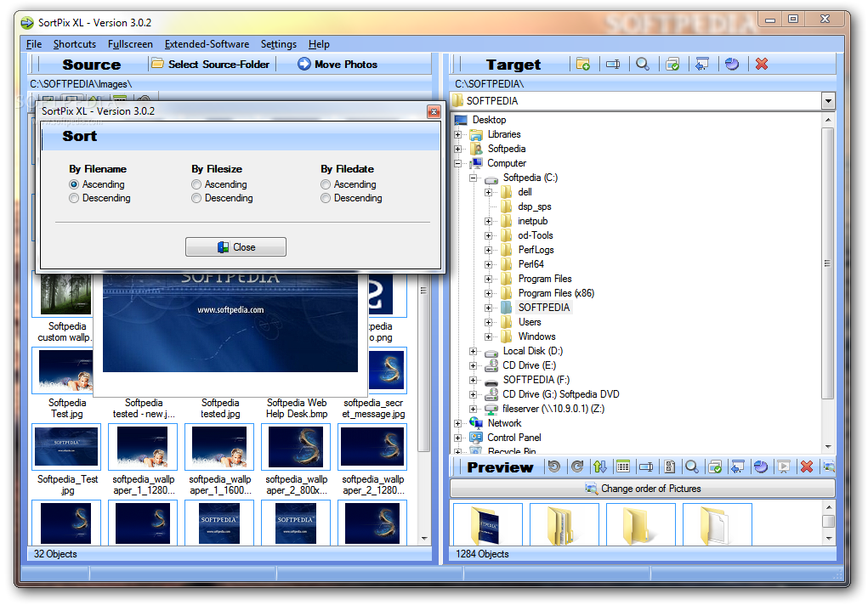The image size is (868, 605).
Task: Click the pie chart icon in Preview toolbar
Action: [761, 466]
